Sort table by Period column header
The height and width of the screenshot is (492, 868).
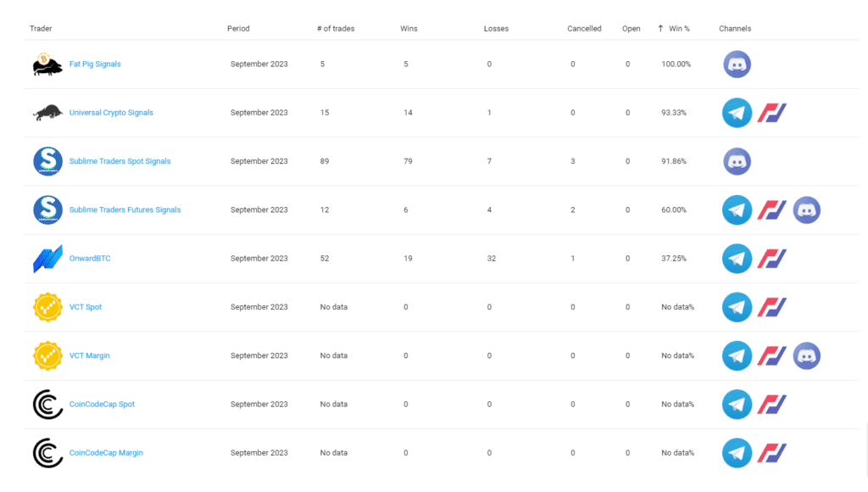238,28
